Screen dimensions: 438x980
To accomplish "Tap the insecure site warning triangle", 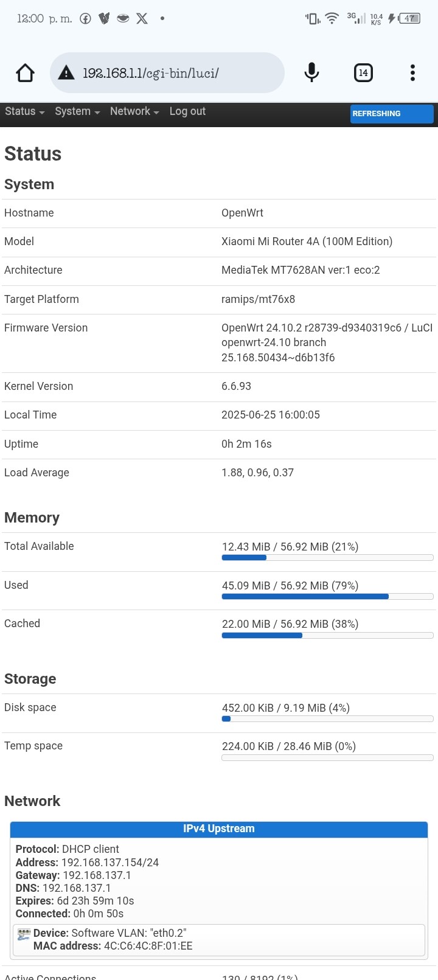I will click(x=66, y=74).
